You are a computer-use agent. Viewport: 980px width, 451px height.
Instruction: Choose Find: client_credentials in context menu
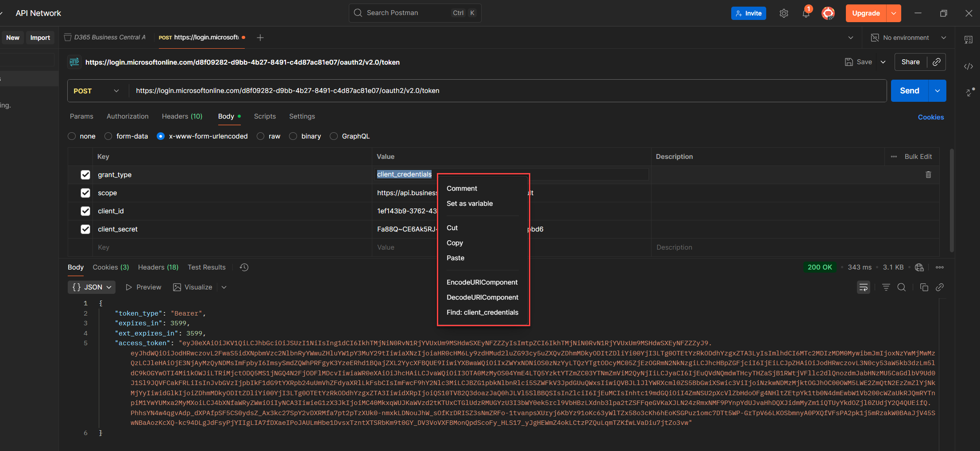tap(483, 312)
